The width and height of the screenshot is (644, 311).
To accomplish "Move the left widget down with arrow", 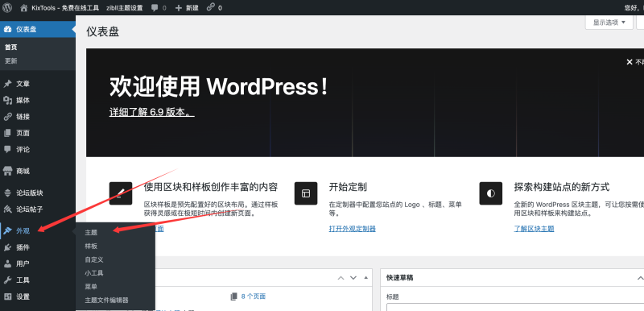I will pos(353,278).
